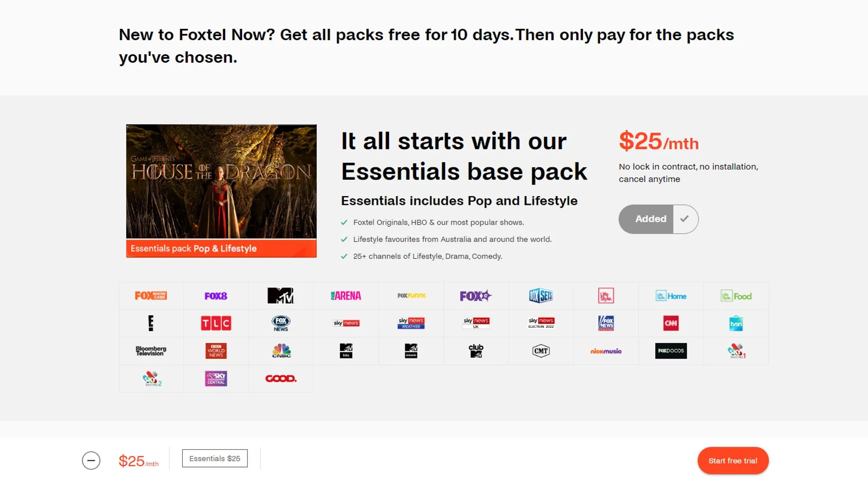Select the Bloomberg Television logo

coord(151,351)
